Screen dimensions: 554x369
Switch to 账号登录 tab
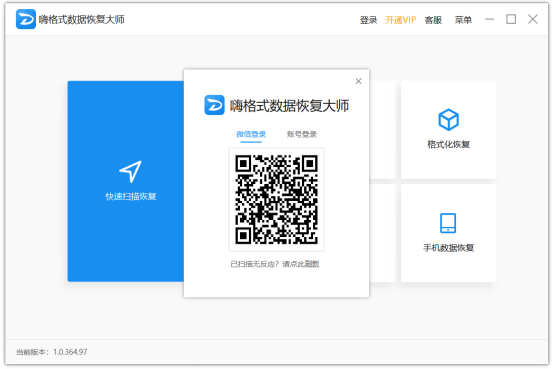pyautogui.click(x=302, y=134)
